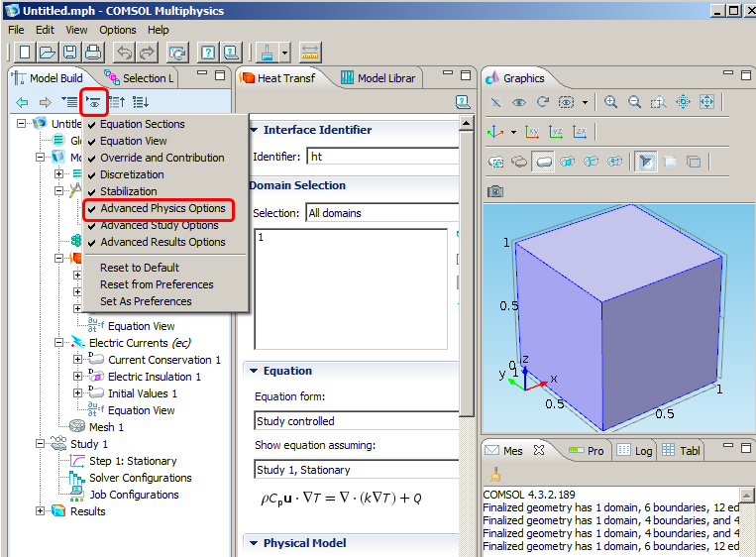Click the Save floppy disk icon
756x557 pixels.
click(70, 52)
